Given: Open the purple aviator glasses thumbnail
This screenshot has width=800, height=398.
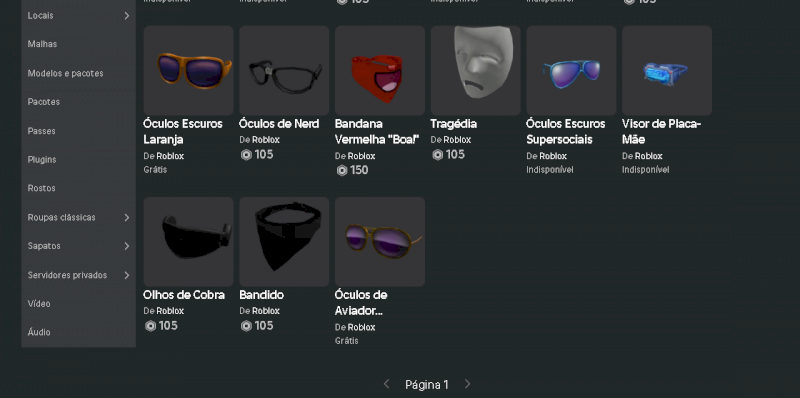Looking at the screenshot, I should [x=380, y=241].
